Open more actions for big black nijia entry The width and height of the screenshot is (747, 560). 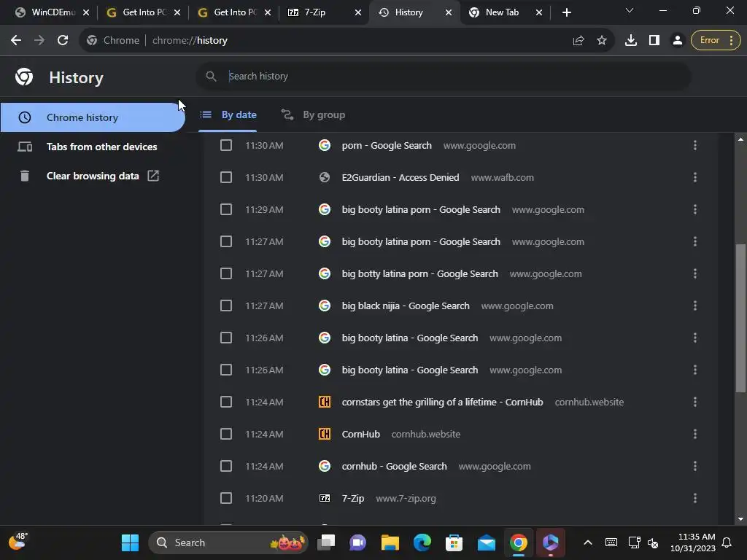click(695, 306)
